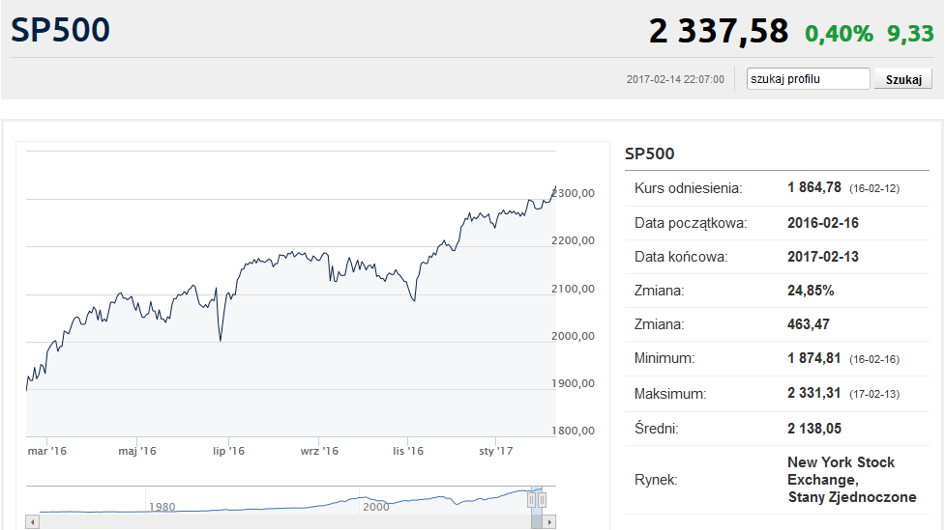Grab the right range handle on navigator
The image size is (945, 530).
pos(542,500)
